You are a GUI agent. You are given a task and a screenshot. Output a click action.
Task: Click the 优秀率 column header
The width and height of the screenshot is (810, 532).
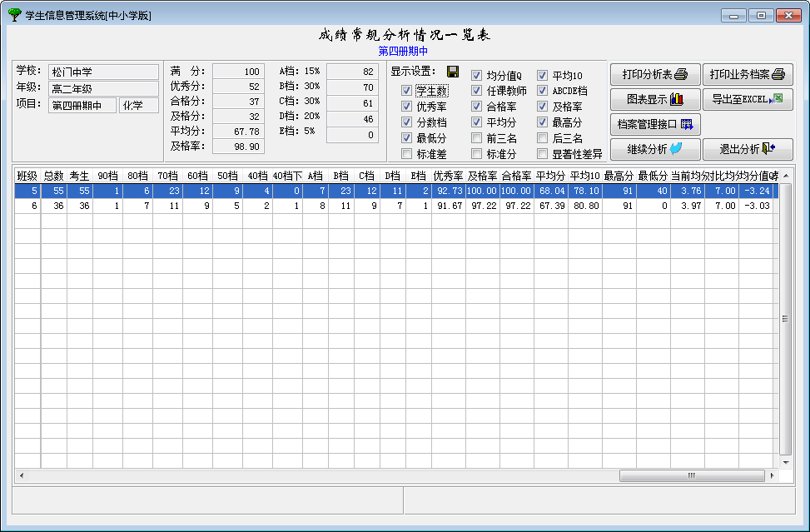(448, 176)
